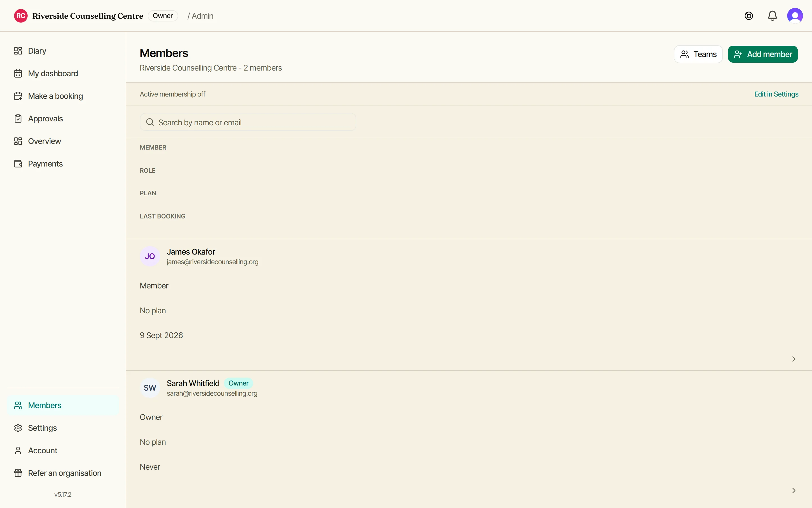Open the user profile avatar

point(795,16)
